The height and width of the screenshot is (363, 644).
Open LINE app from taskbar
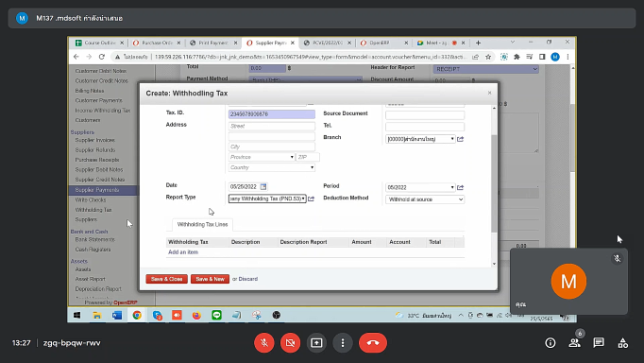pos(216,316)
